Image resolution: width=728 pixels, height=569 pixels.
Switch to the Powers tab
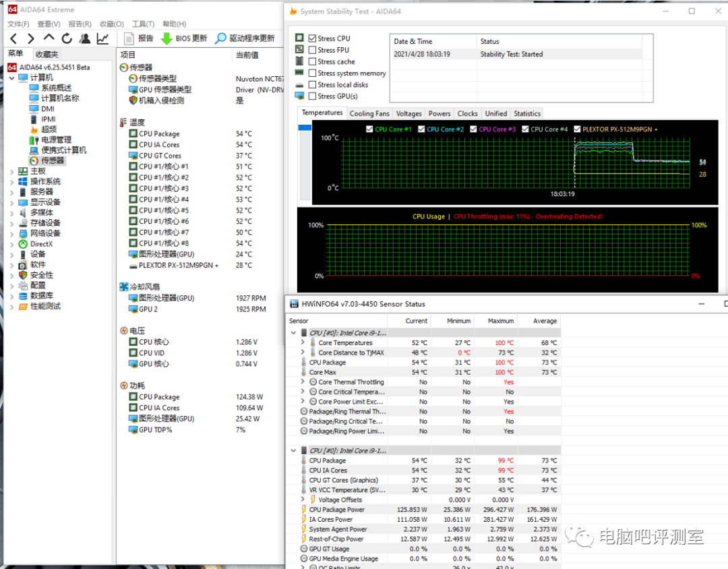[439, 113]
